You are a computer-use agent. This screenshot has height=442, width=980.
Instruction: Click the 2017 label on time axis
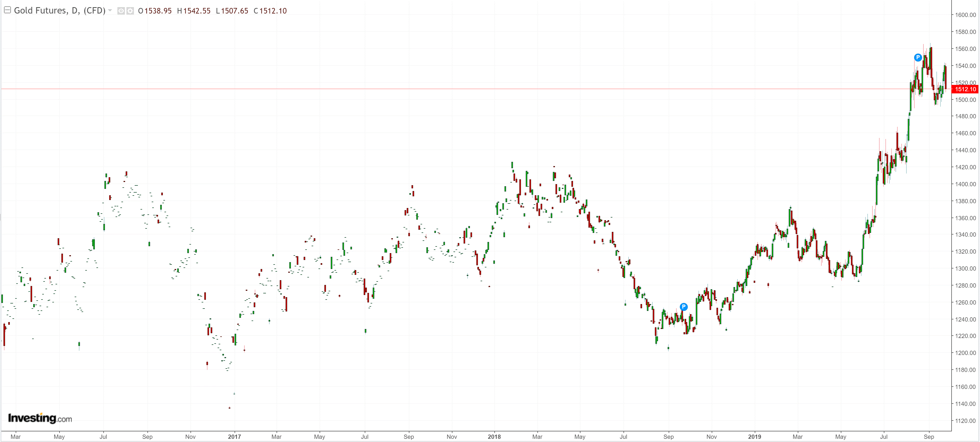[234, 437]
